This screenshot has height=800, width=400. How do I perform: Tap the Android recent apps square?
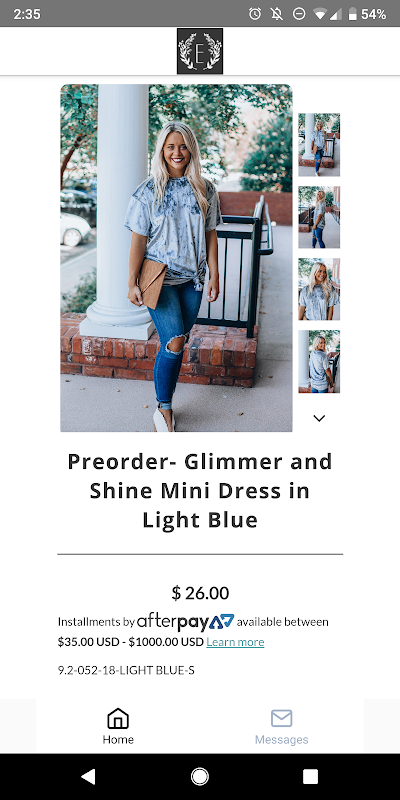pyautogui.click(x=310, y=777)
